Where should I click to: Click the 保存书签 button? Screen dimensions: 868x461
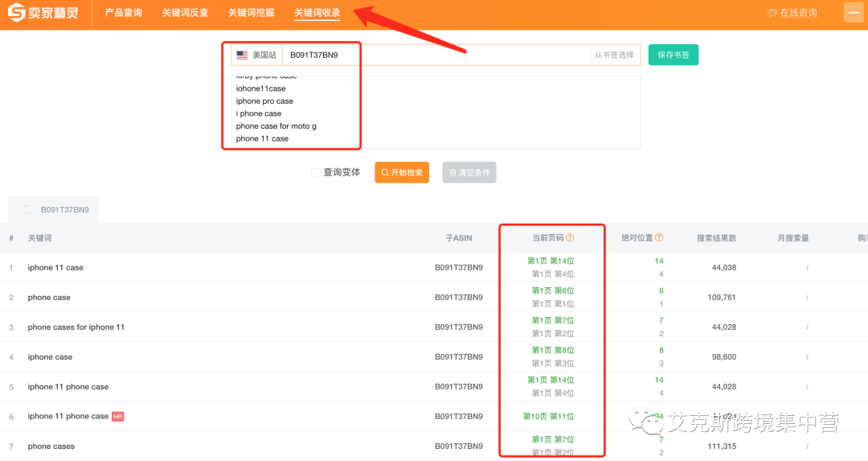(x=673, y=55)
